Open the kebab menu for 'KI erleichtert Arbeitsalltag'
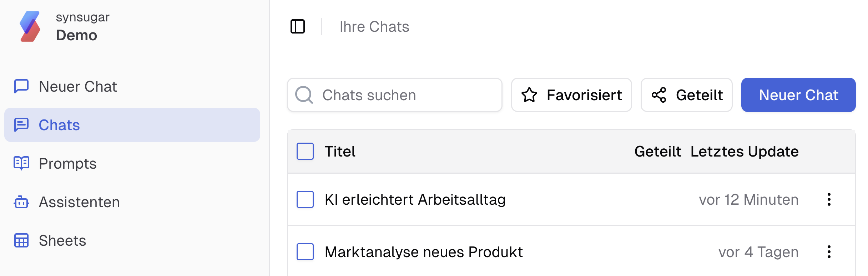This screenshot has width=868, height=276. (x=829, y=200)
